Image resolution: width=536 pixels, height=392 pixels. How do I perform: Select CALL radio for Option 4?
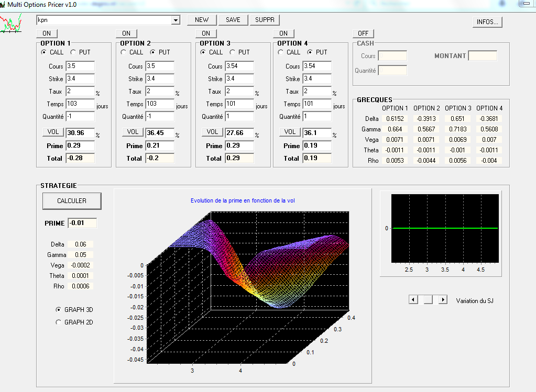tap(281, 52)
